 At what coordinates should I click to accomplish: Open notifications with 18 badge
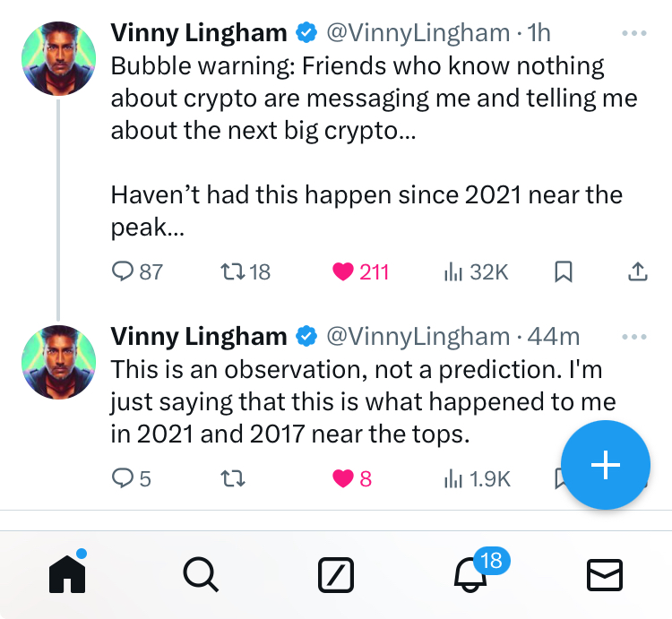point(471,574)
